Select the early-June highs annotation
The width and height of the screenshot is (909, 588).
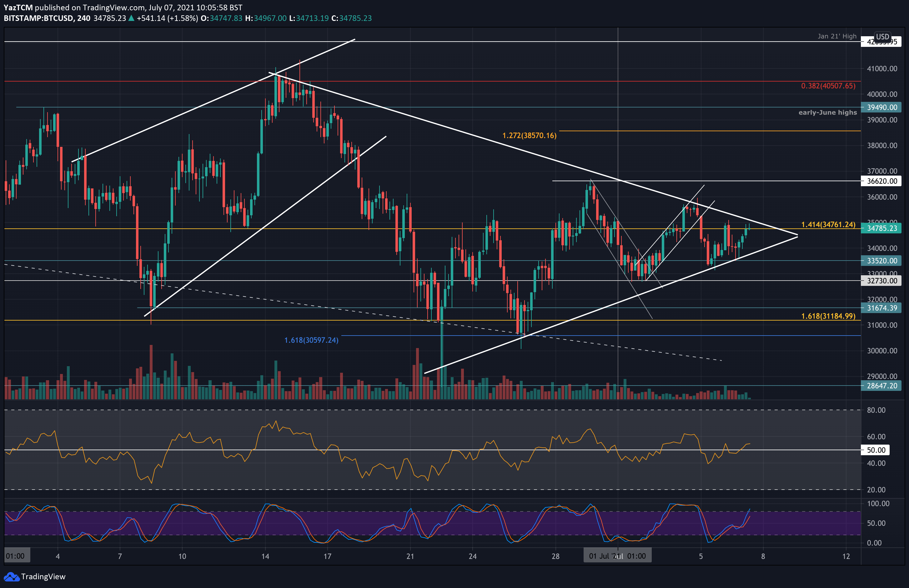pos(828,113)
